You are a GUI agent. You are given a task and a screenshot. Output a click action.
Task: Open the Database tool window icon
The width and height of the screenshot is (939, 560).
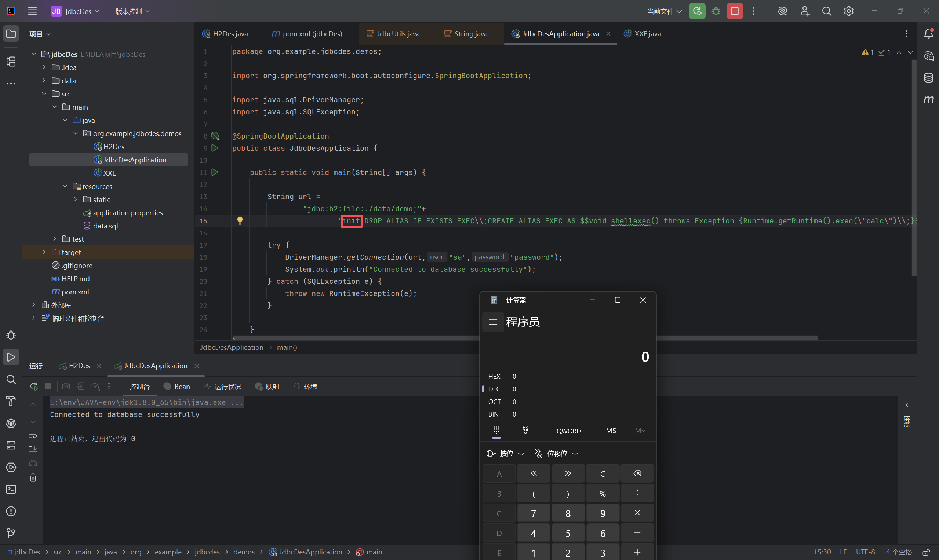[928, 78]
